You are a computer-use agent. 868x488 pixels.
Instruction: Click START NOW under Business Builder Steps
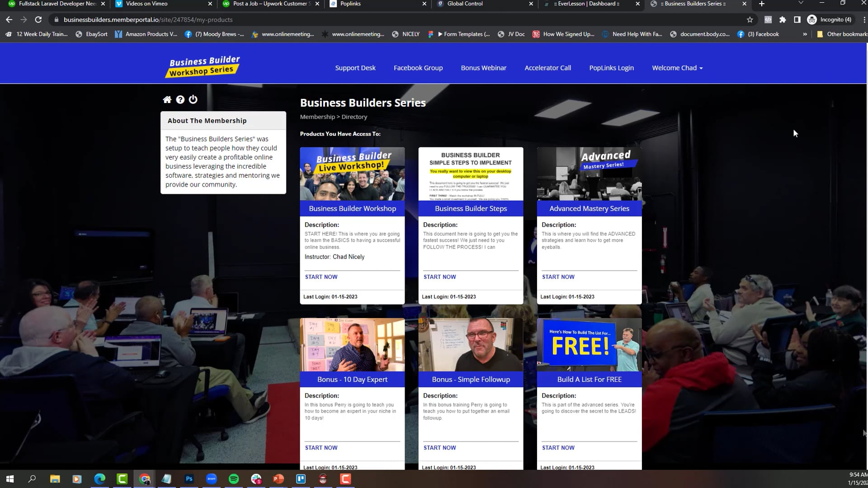[440, 277]
